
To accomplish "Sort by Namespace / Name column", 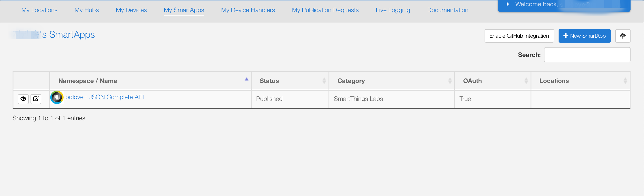I will click(x=150, y=81).
